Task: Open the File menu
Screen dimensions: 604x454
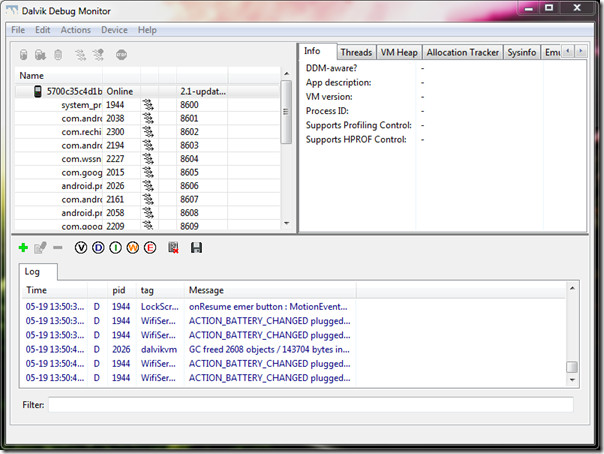Action: [x=18, y=30]
